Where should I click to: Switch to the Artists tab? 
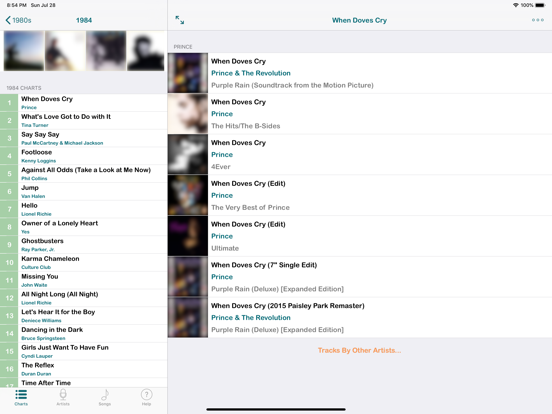pyautogui.click(x=63, y=398)
